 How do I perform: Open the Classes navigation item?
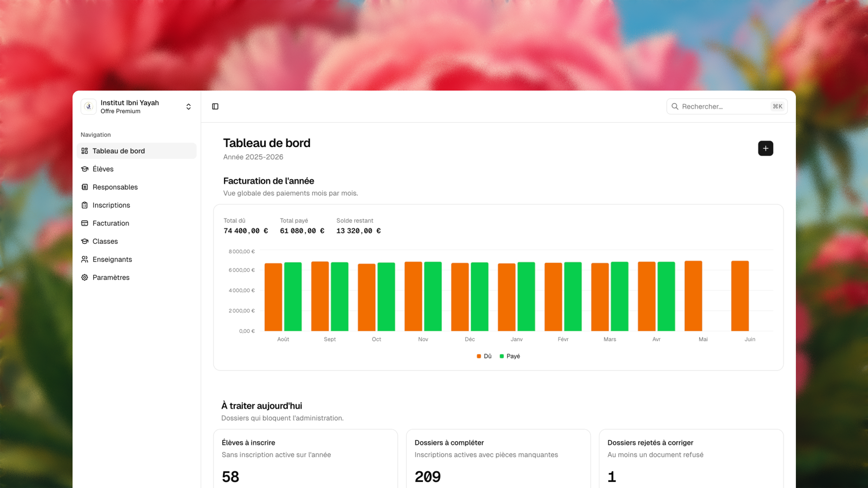pyautogui.click(x=137, y=241)
